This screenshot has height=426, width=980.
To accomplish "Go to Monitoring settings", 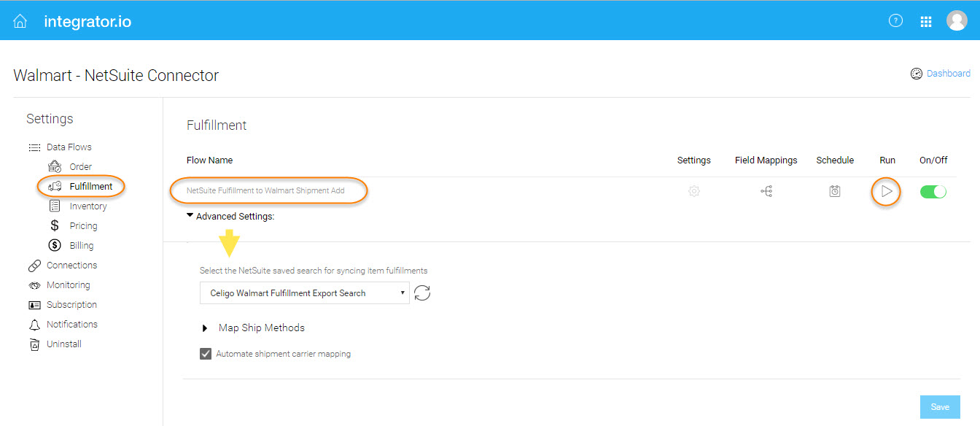I will [69, 285].
